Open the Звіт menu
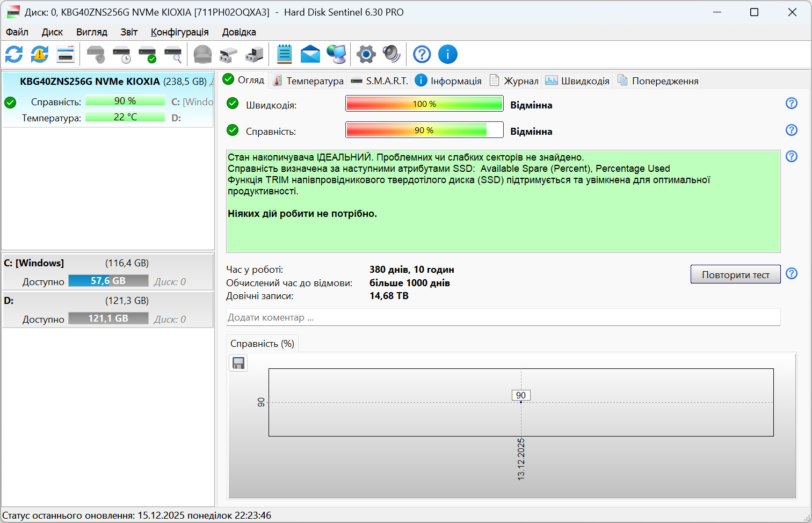Image resolution: width=812 pixels, height=523 pixels. pos(129,32)
